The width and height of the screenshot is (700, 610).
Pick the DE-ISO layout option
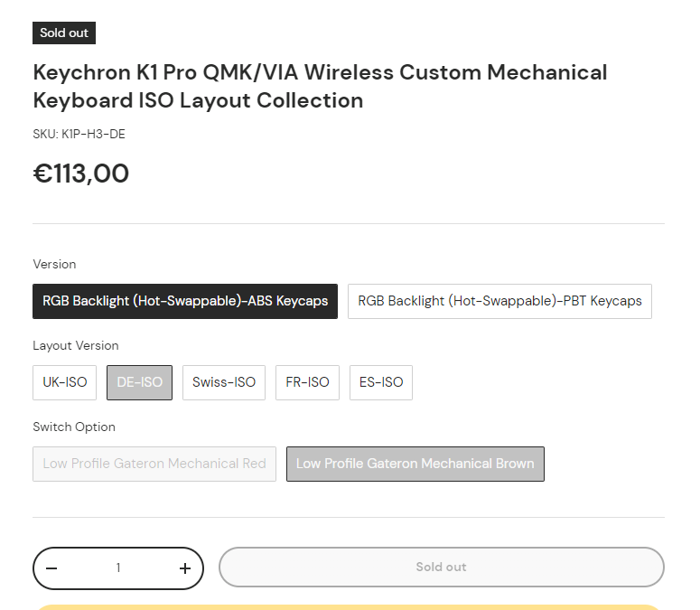tap(139, 382)
